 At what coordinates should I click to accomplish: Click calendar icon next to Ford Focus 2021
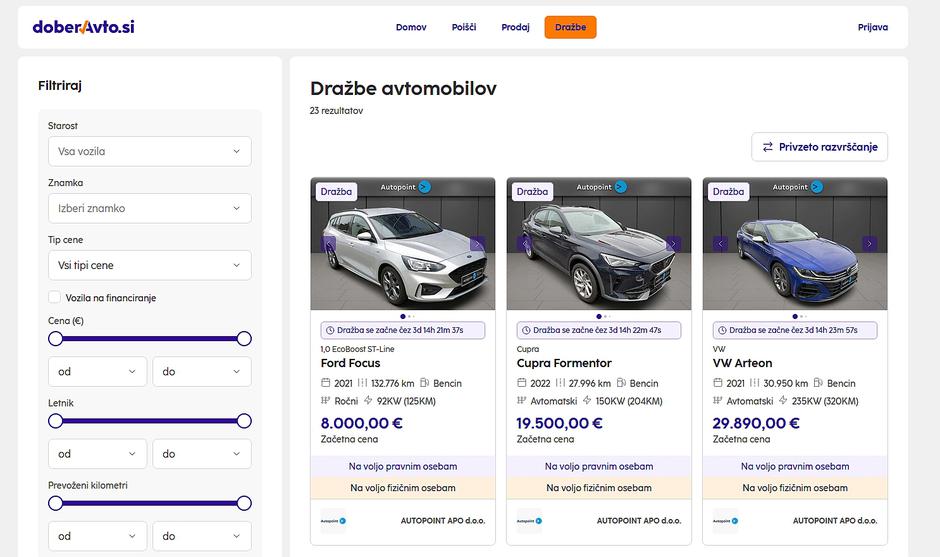coord(326,383)
